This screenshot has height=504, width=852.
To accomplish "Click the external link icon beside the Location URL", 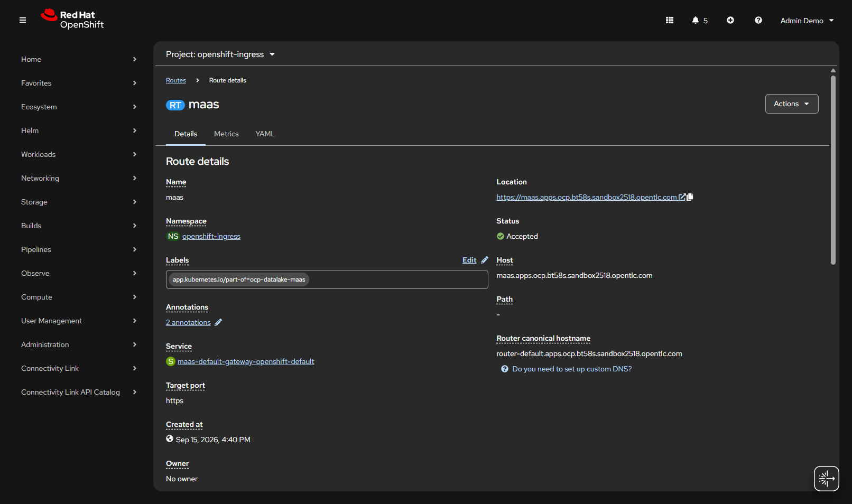I will click(682, 197).
